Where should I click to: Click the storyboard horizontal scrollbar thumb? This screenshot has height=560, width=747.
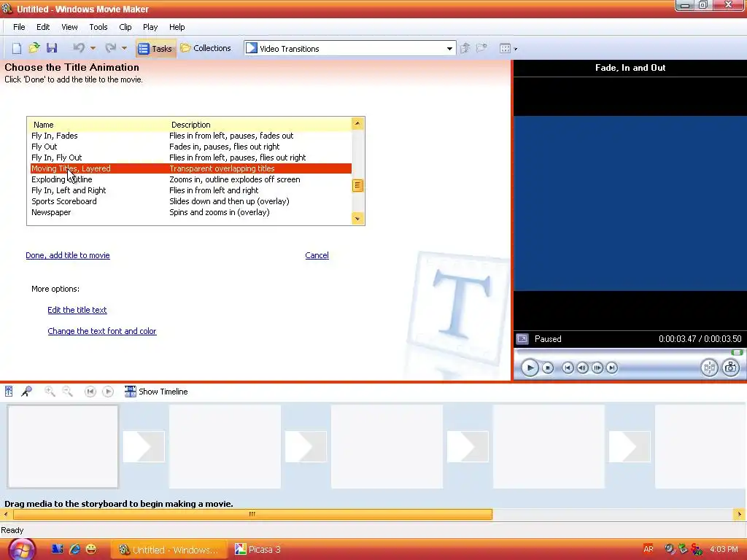click(x=252, y=514)
